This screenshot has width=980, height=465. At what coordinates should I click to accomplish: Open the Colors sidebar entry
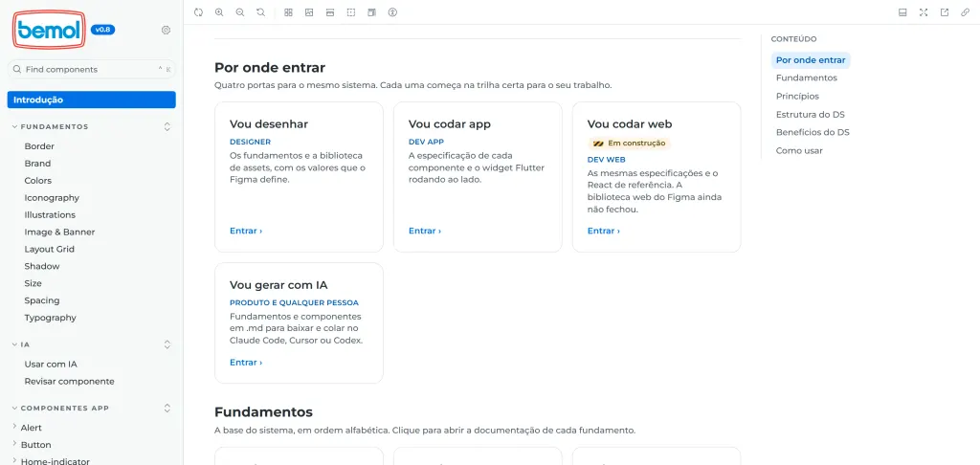click(x=38, y=181)
